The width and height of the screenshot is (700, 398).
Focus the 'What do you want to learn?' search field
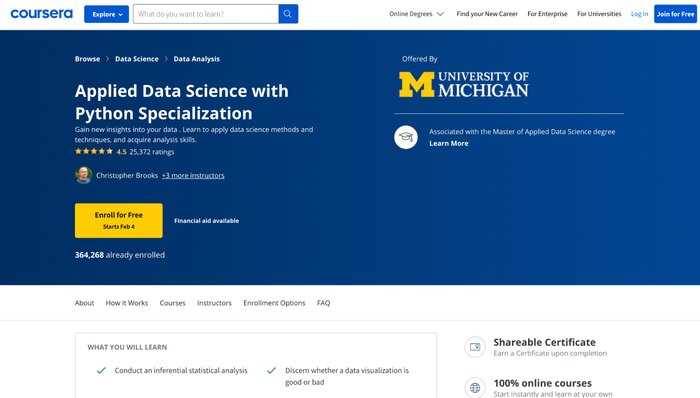coord(206,14)
